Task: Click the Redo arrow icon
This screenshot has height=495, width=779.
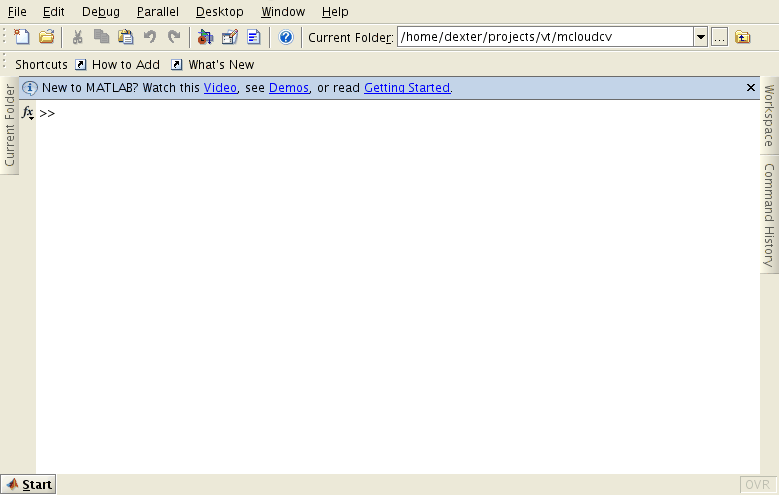Action: 174,37
